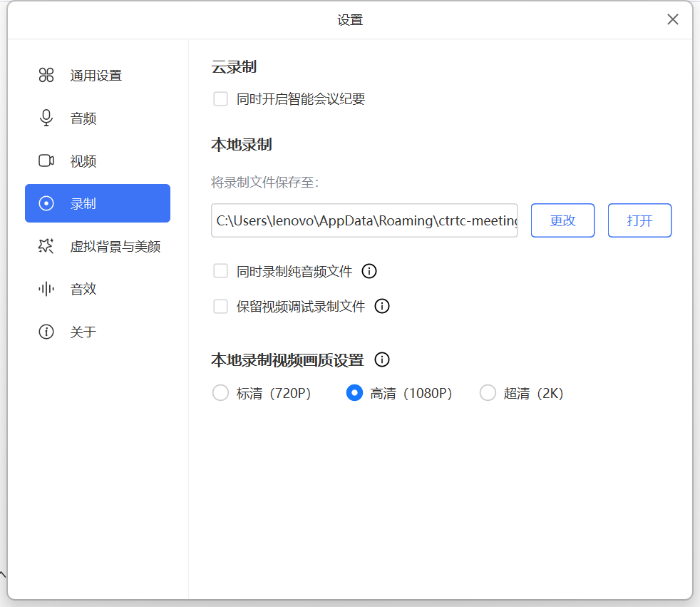This screenshot has height=607, width=700.
Task: Open the 通用设置 tab
Action: point(96,76)
